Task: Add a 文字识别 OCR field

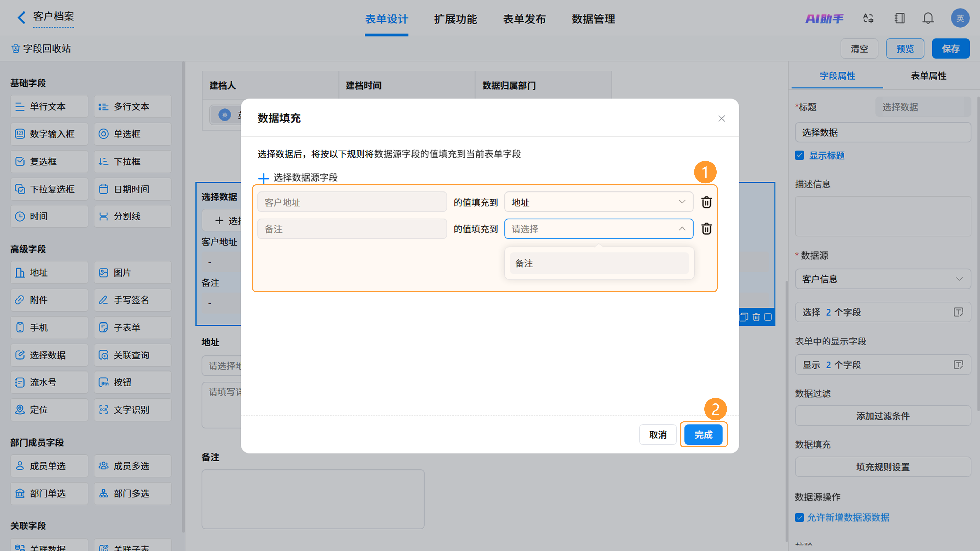Action: [133, 410]
